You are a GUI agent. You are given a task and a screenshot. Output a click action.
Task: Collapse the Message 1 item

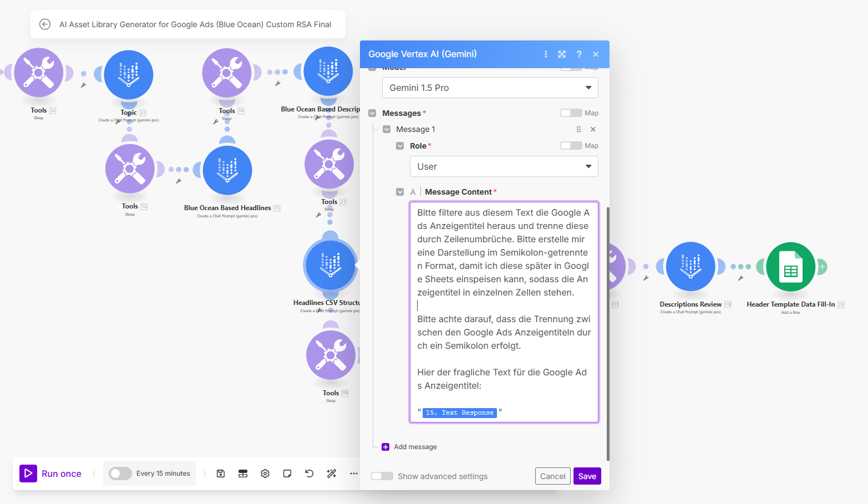coord(387,129)
